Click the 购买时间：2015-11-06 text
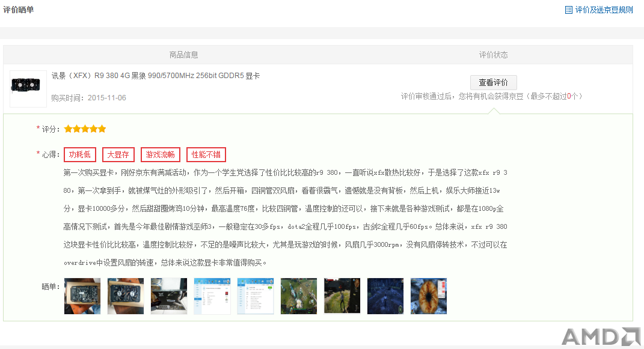This screenshot has height=349, width=644. pos(89,98)
